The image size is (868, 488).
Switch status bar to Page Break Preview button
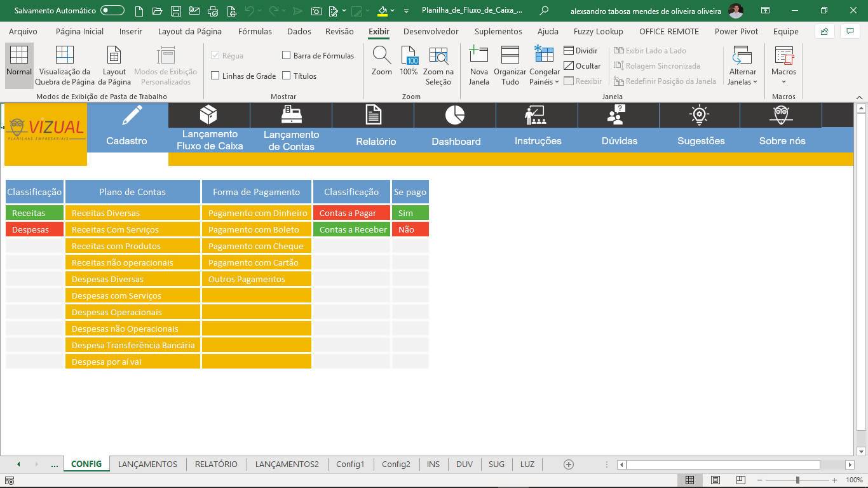740,480
